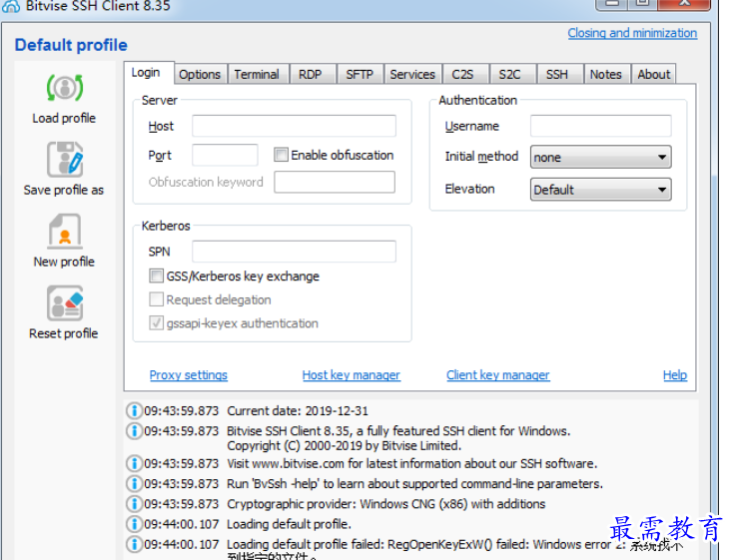Click info icon beside 'Loading default profile failed' entry
This screenshot has width=731, height=560.
point(134,544)
